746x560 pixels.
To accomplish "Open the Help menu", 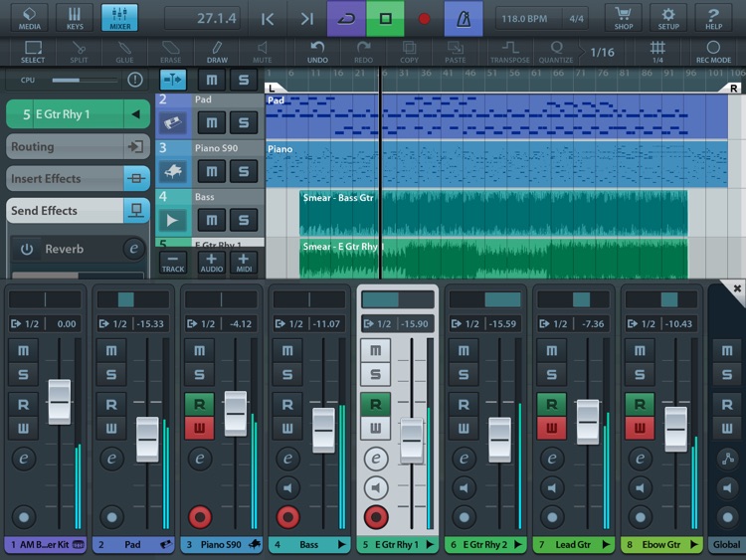I will point(713,18).
